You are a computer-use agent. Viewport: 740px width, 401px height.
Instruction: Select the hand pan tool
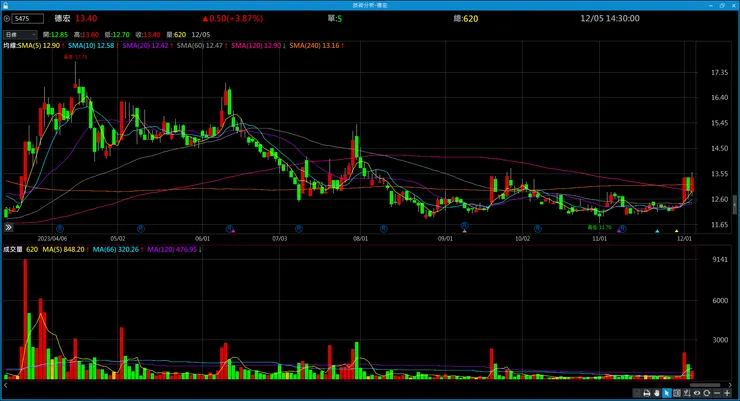click(x=656, y=393)
